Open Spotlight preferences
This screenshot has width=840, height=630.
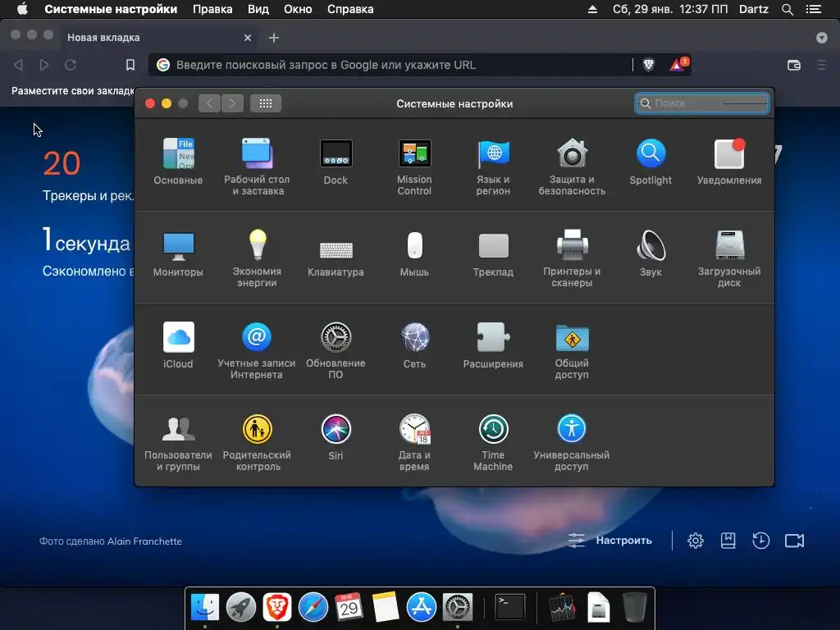651,162
